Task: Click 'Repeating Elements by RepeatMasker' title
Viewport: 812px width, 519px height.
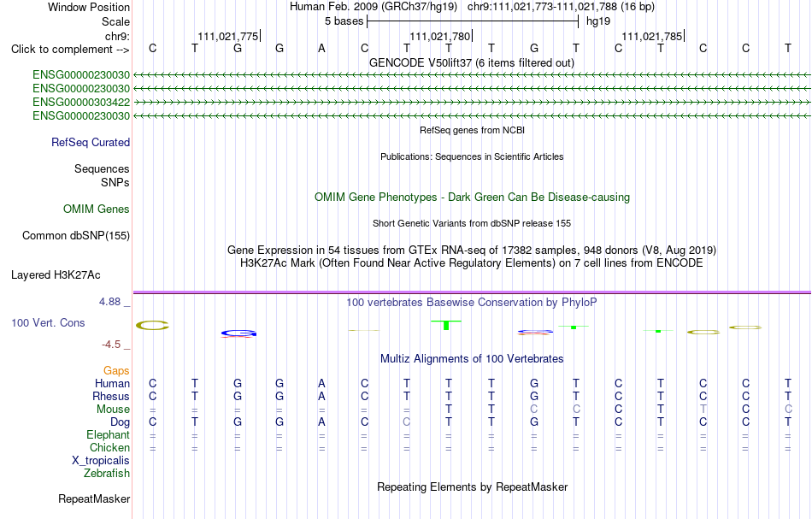Action: tap(473, 487)
